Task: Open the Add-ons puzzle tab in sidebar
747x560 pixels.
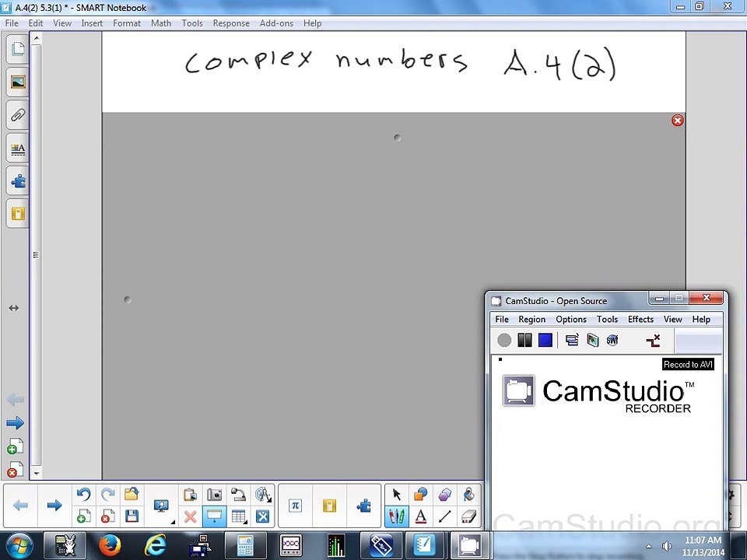Action: pyautogui.click(x=18, y=181)
